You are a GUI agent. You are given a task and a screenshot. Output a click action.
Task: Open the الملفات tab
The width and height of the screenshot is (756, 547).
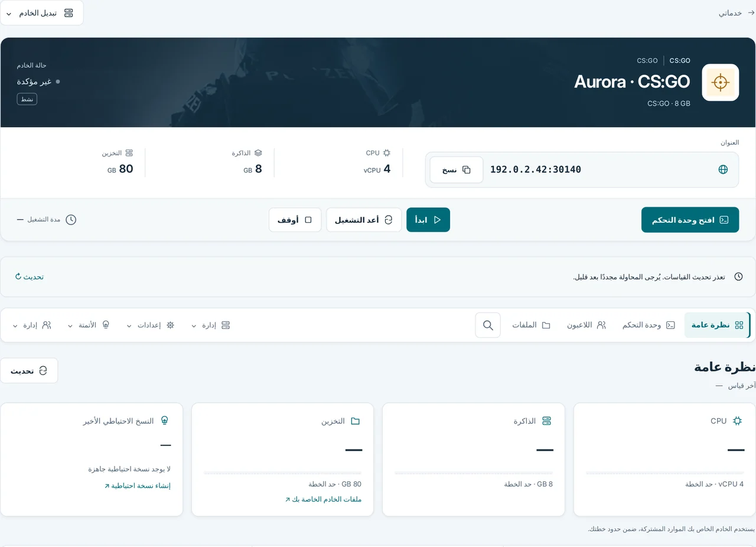pyautogui.click(x=531, y=325)
